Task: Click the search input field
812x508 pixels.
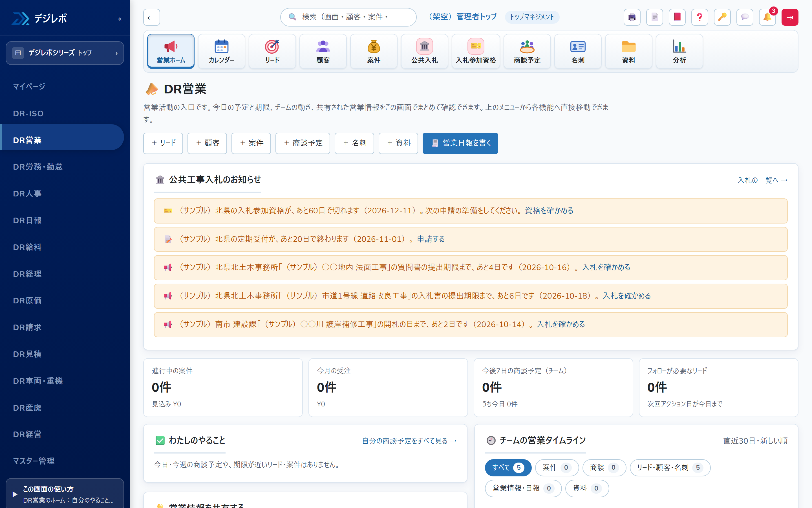Action: coord(348,17)
